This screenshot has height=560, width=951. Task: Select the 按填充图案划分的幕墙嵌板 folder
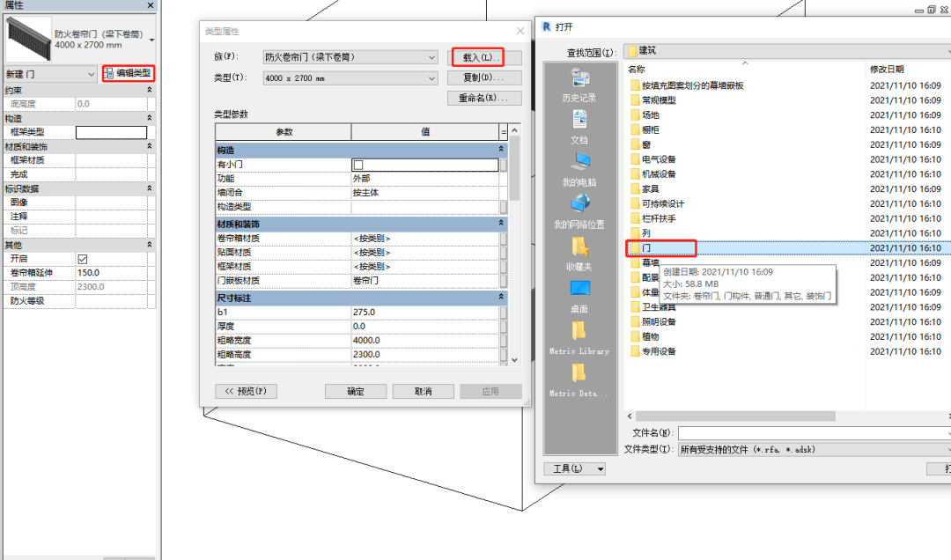tap(687, 85)
